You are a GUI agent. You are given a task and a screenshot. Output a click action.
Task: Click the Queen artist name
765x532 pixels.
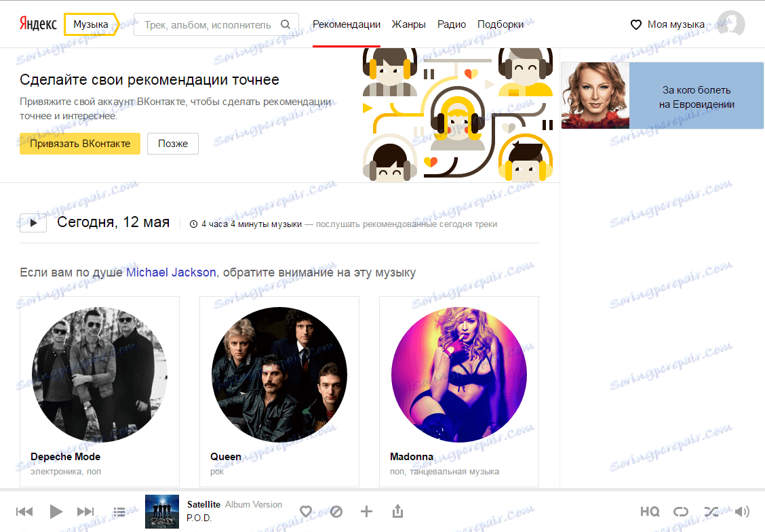[x=225, y=457]
